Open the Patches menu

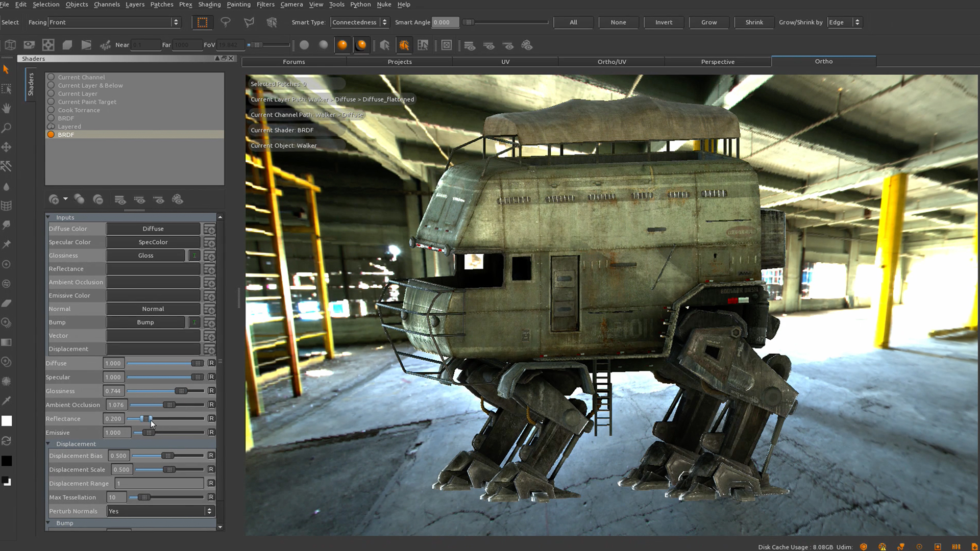point(162,5)
